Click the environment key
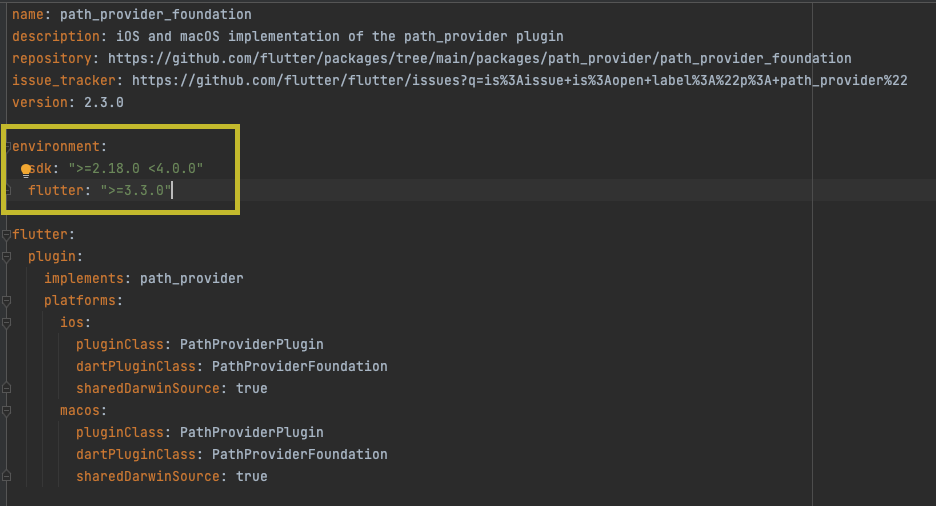The image size is (936, 506). coord(56,147)
